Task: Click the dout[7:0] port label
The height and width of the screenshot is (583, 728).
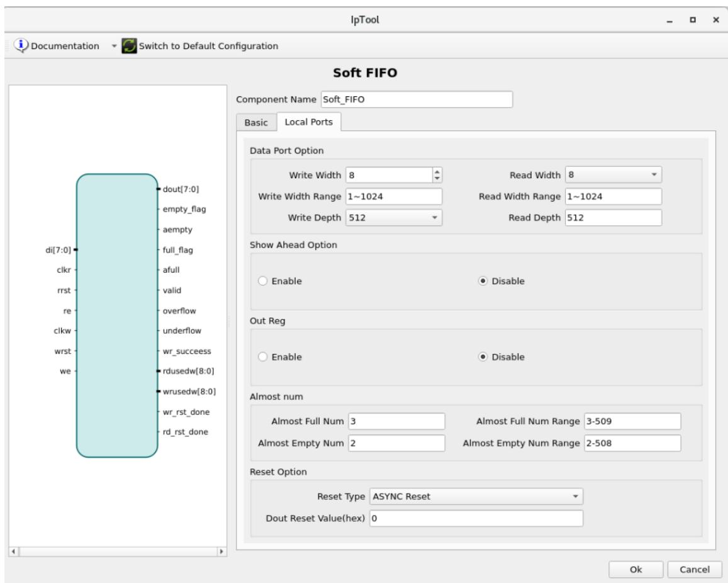Action: (181, 189)
